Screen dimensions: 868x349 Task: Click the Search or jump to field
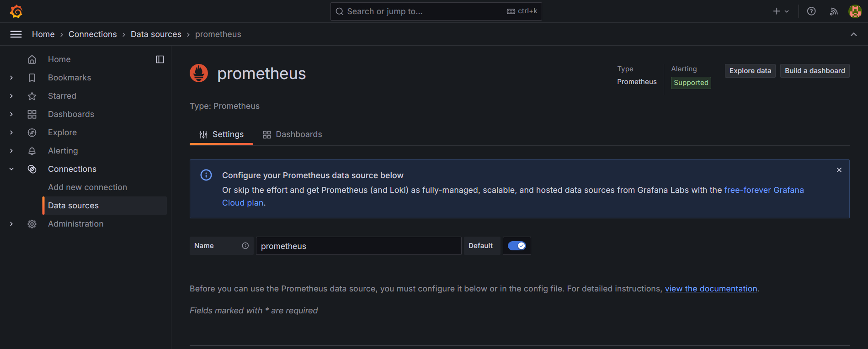(x=436, y=11)
